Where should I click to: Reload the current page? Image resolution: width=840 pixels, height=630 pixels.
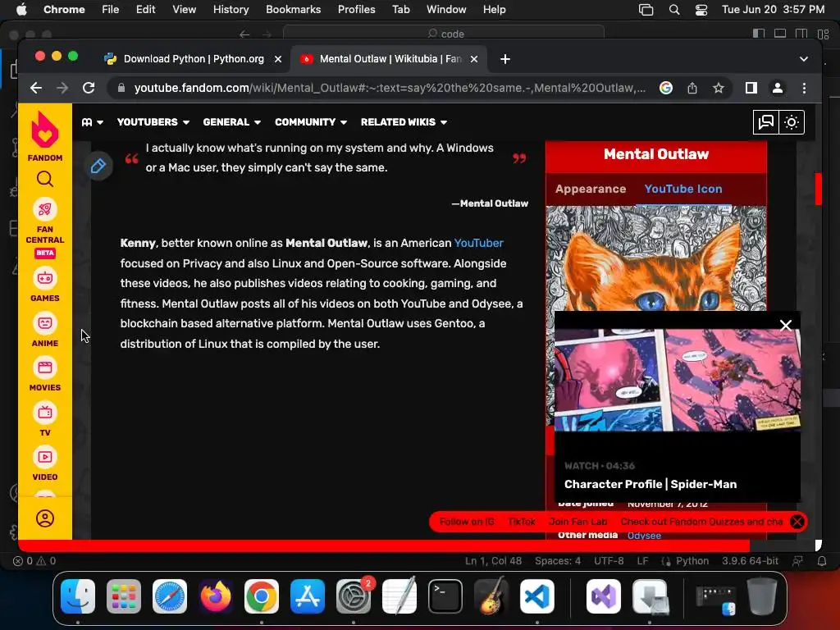click(89, 88)
